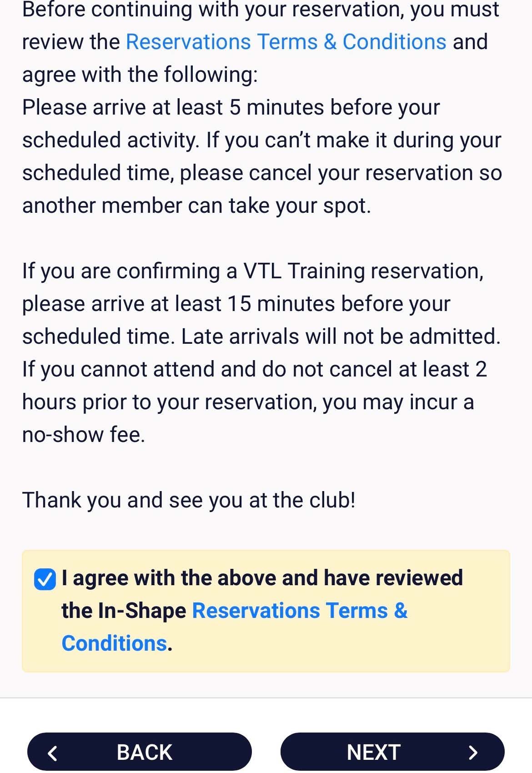This screenshot has width=532, height=773.
Task: Click the "Before continuing with your reservation" line
Action: pos(261,9)
